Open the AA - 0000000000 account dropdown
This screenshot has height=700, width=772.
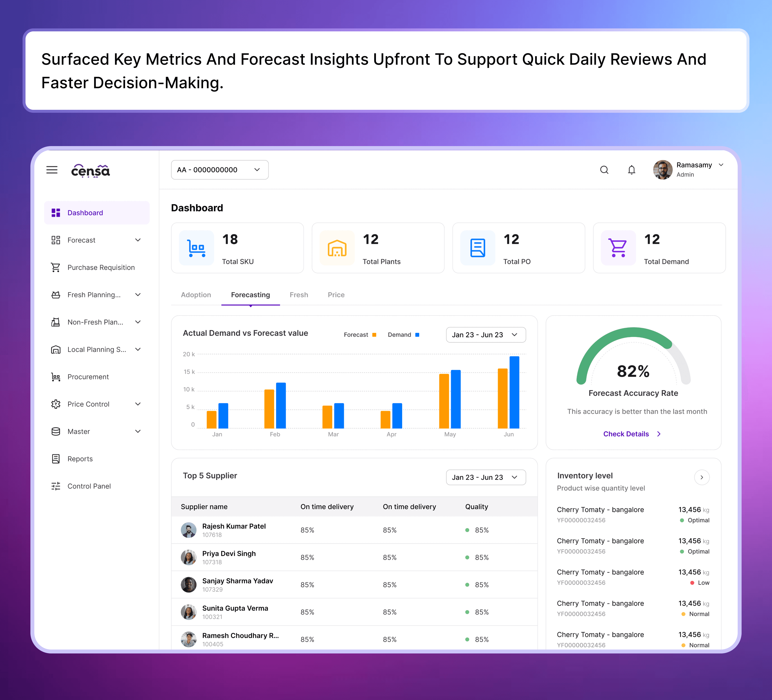[219, 170]
